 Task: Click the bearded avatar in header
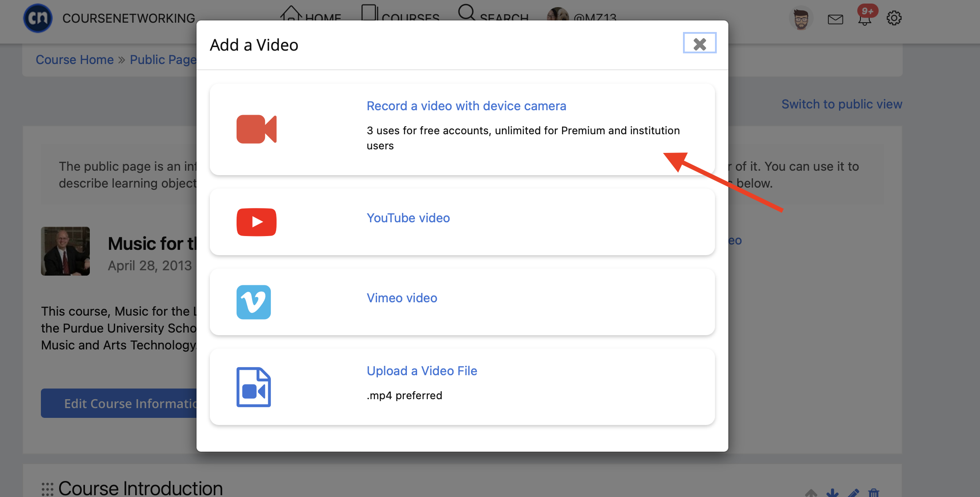click(x=801, y=18)
